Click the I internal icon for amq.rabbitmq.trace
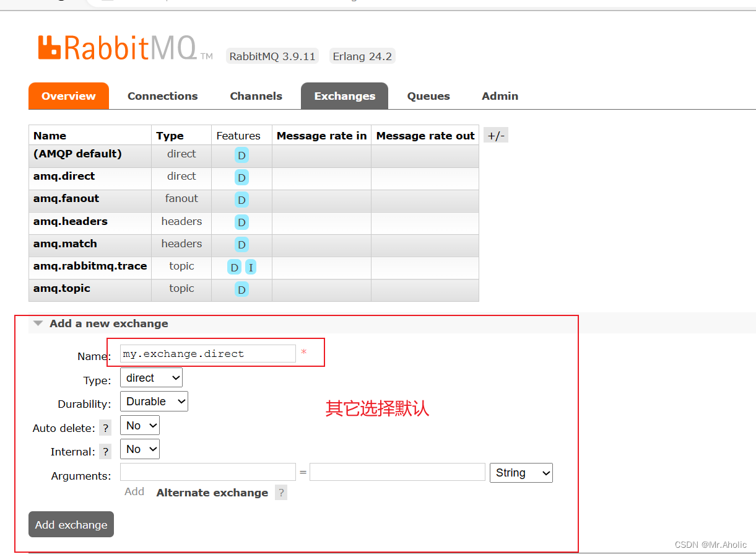 (250, 266)
